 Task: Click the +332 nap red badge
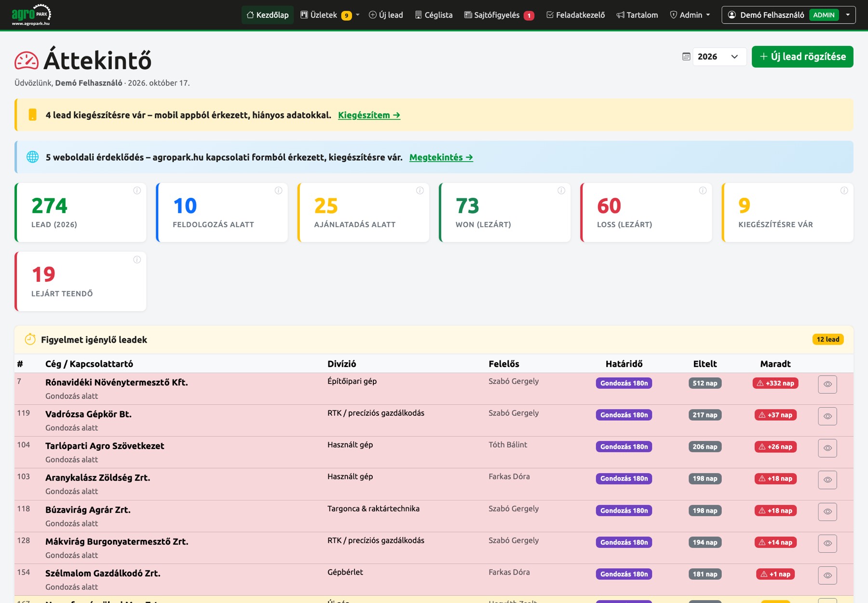[775, 383]
